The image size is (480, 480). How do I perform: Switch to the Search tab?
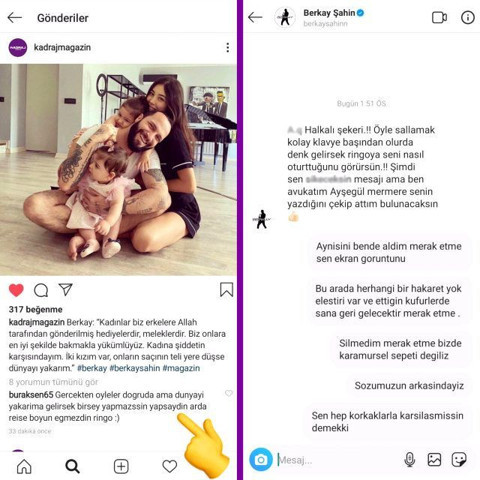(72, 466)
